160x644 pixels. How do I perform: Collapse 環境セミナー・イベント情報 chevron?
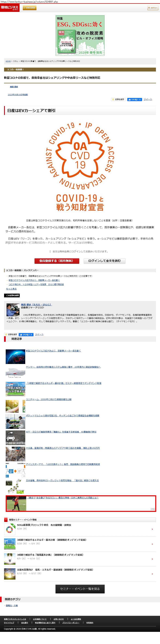(x=6, y=520)
